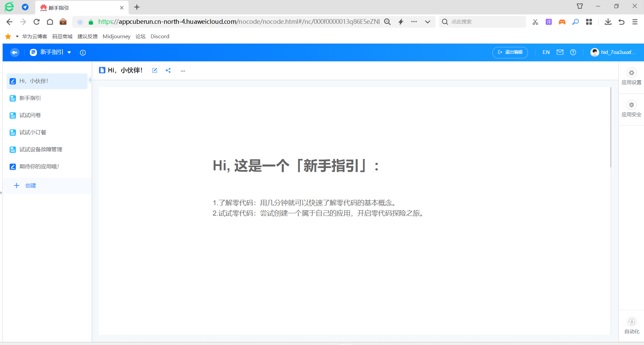The width and height of the screenshot is (644, 345).
Task: Open the more options ellipsis beside the page title
Action: [183, 71]
